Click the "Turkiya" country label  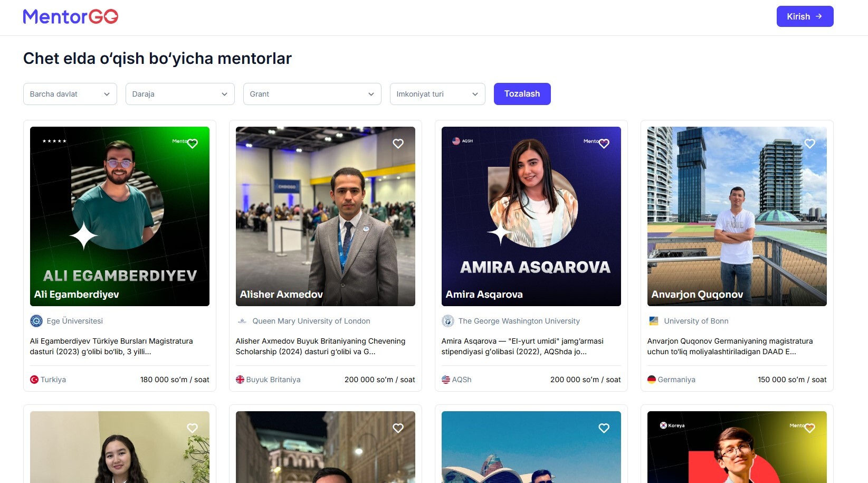point(53,380)
